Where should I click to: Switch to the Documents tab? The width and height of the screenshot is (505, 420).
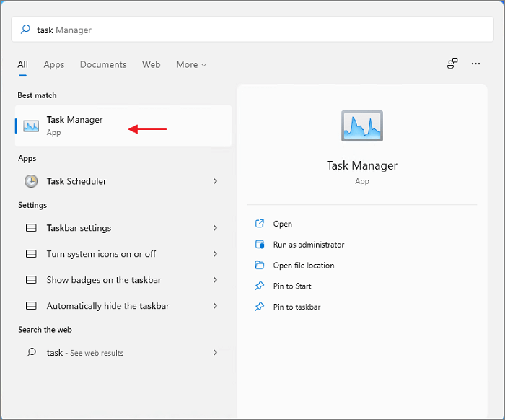point(103,64)
